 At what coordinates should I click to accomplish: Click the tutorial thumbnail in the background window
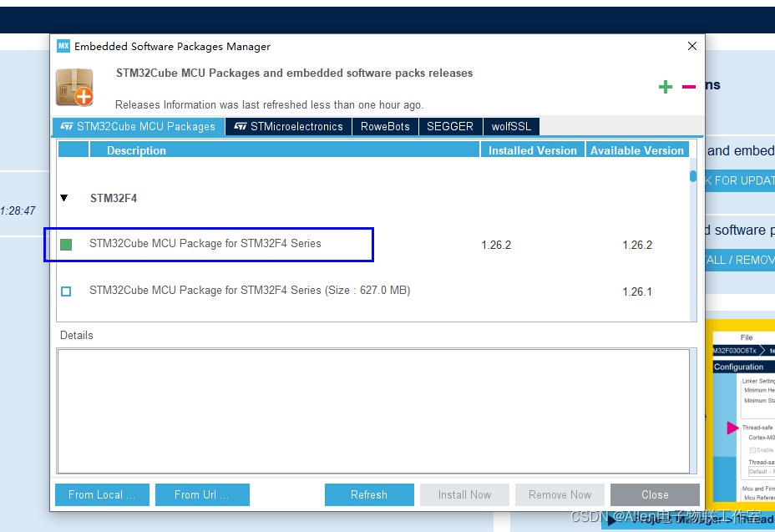[742, 416]
